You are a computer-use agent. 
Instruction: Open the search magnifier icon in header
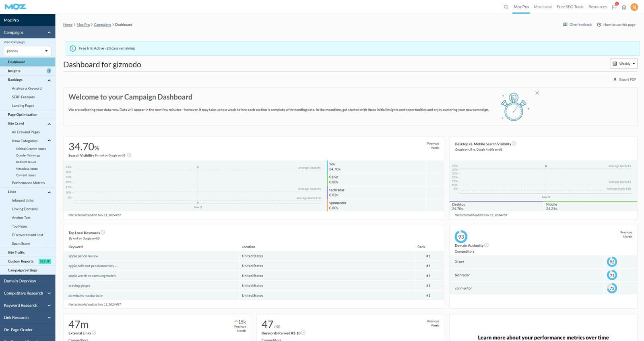coord(506,7)
